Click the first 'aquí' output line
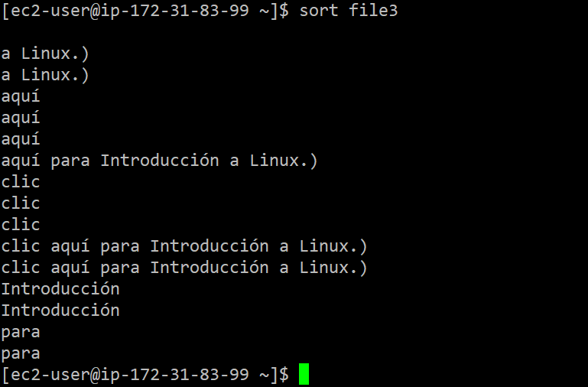This screenshot has width=588, height=387. pyautogui.click(x=21, y=96)
